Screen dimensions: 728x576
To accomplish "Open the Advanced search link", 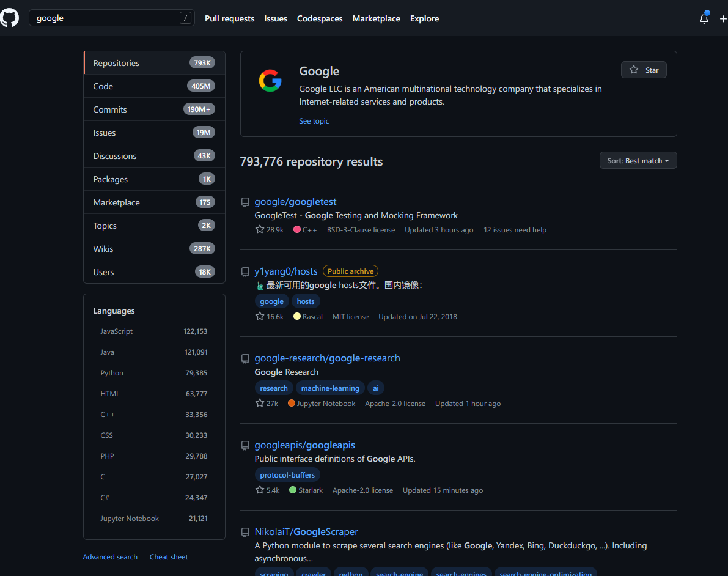I will pos(110,557).
